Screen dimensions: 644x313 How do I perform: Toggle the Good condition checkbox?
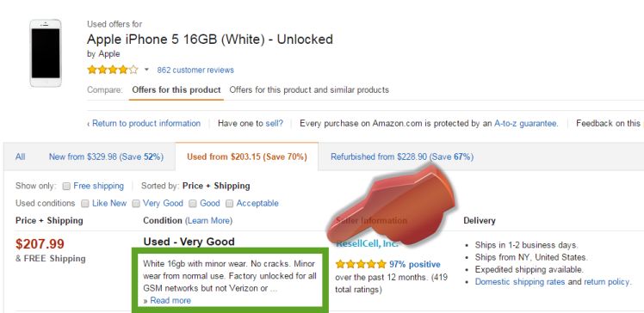click(192, 204)
